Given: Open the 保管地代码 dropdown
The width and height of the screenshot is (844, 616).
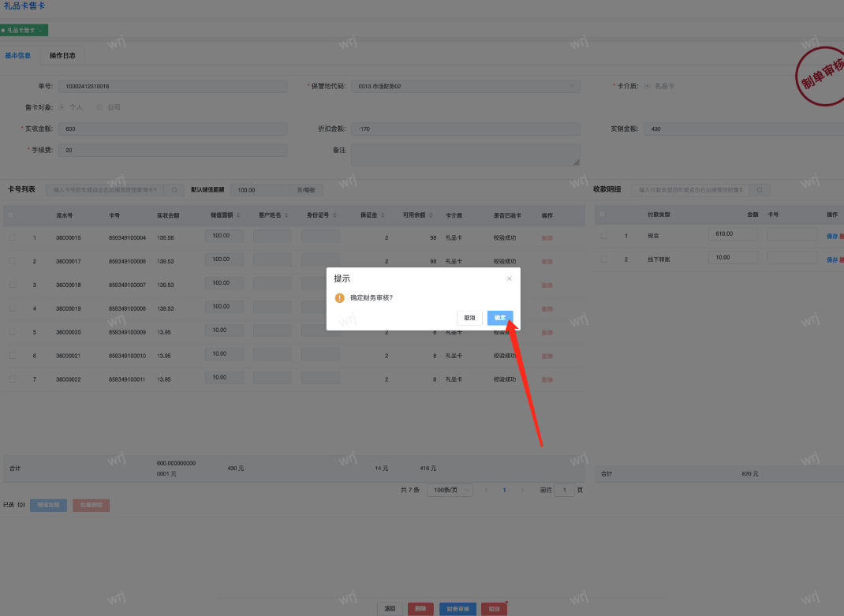Looking at the screenshot, I should (x=465, y=86).
